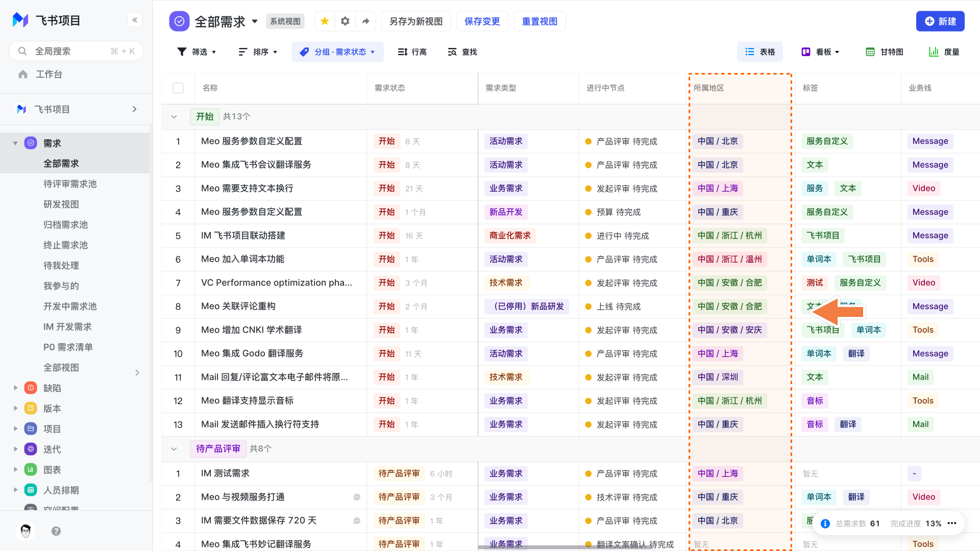Click 新品开发 type tag in row 4

[506, 212]
